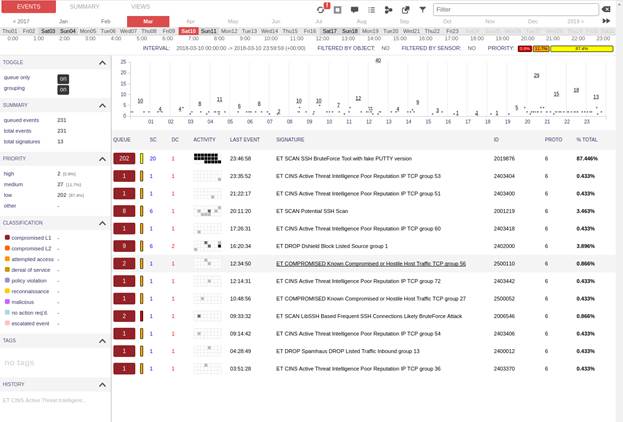Viewport: 623px width, 422px height.
Task: Toggle the grouping switch
Action: pyautogui.click(x=63, y=89)
